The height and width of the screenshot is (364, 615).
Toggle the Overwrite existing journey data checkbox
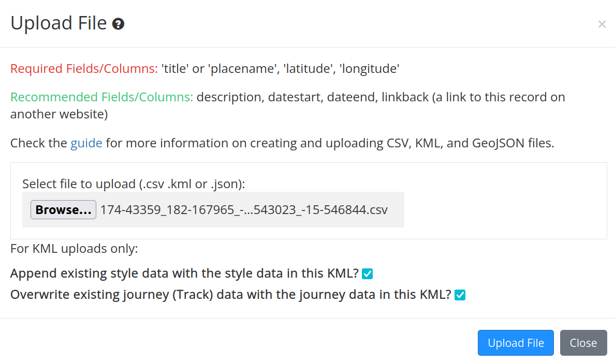tap(460, 295)
